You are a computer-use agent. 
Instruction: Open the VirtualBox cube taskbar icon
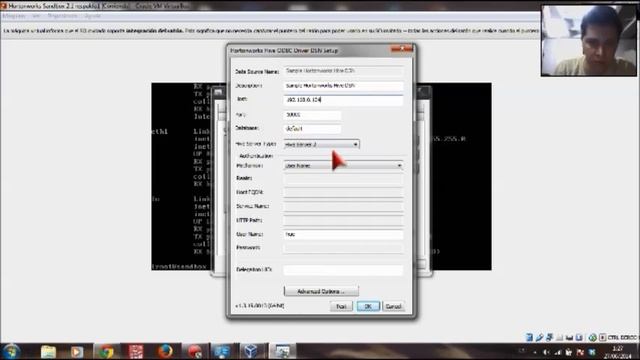click(251, 351)
